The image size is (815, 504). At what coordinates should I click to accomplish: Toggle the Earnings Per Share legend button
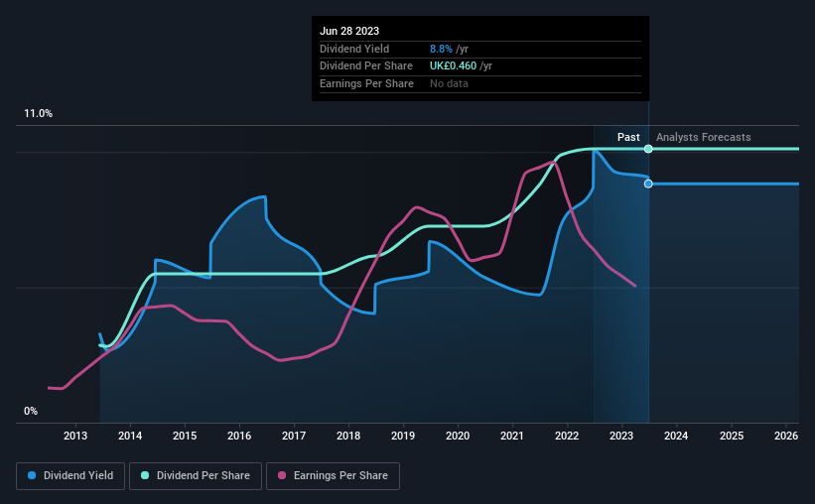(333, 476)
